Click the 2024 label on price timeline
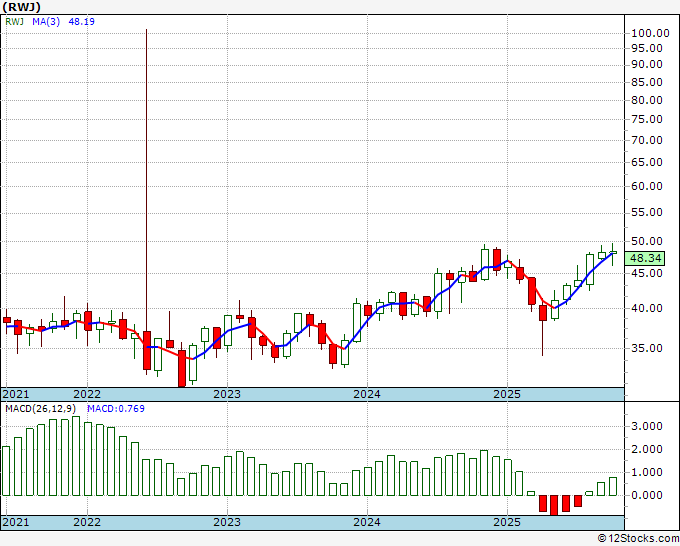The width and height of the screenshot is (680, 546). coord(367,394)
